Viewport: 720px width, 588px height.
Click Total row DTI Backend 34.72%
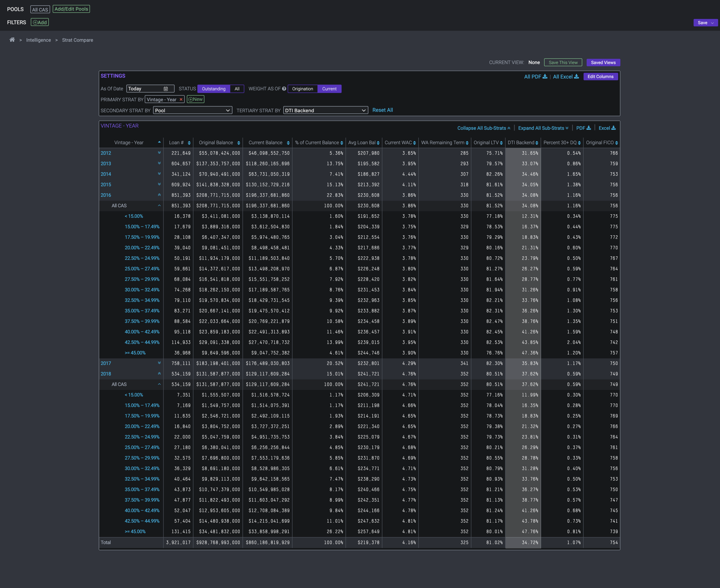click(x=530, y=542)
